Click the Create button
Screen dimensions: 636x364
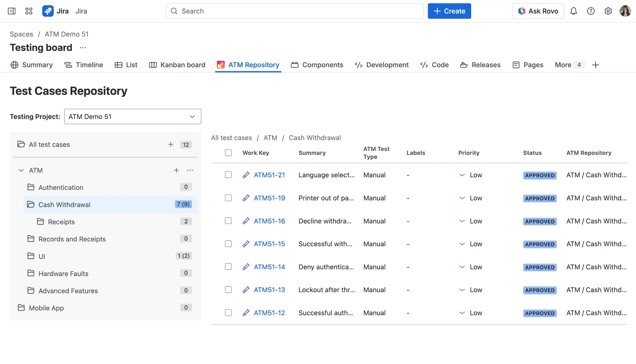coord(449,11)
